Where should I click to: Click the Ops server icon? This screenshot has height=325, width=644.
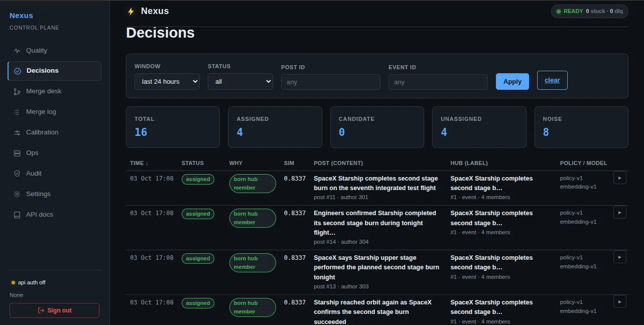click(17, 153)
